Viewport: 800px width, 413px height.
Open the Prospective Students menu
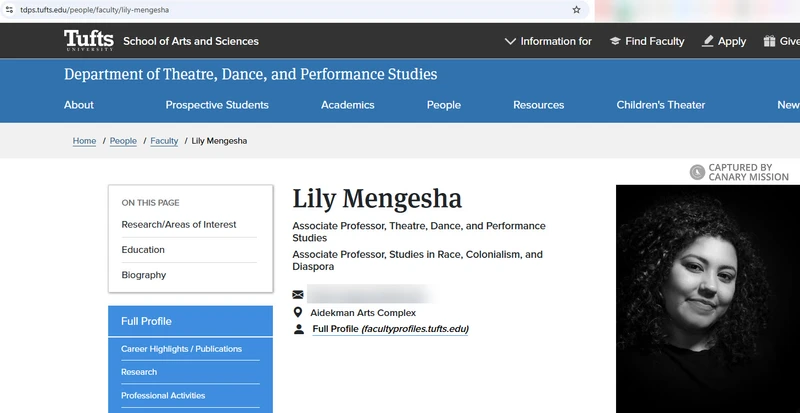point(217,105)
